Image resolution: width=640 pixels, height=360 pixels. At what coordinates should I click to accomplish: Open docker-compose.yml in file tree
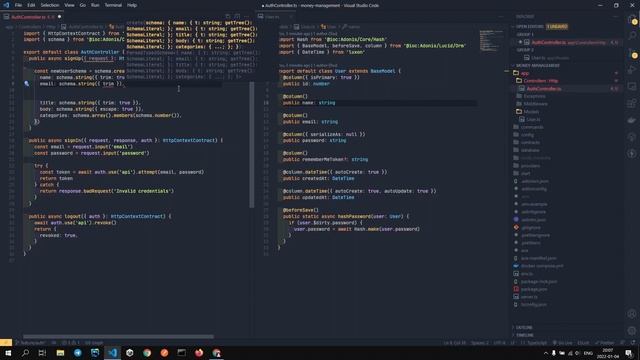pos(542,266)
